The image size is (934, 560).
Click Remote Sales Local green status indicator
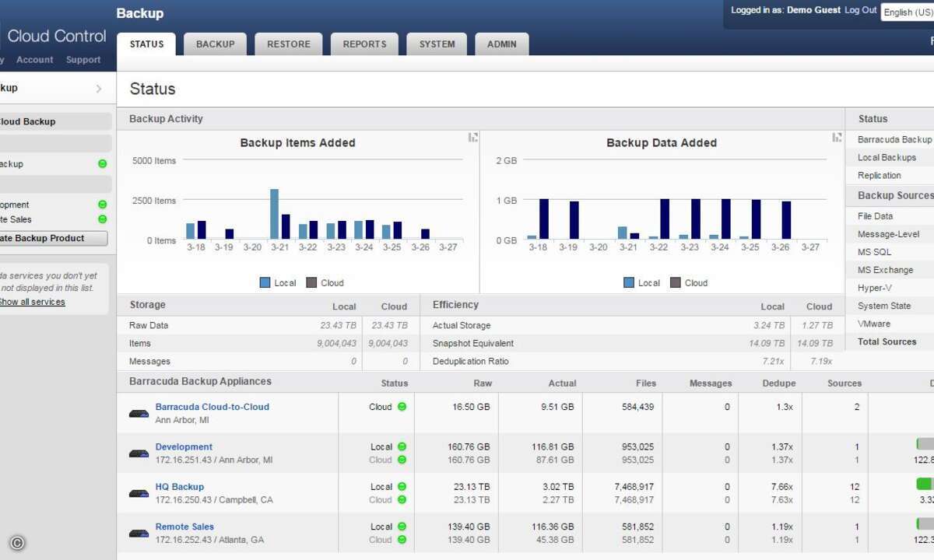pyautogui.click(x=402, y=527)
